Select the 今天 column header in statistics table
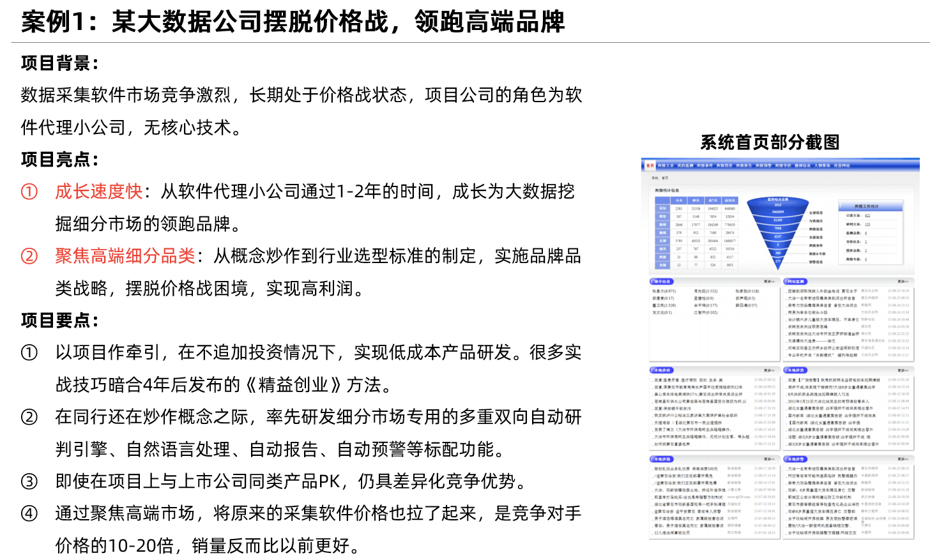This screenshot has width=930, height=560. click(x=679, y=201)
